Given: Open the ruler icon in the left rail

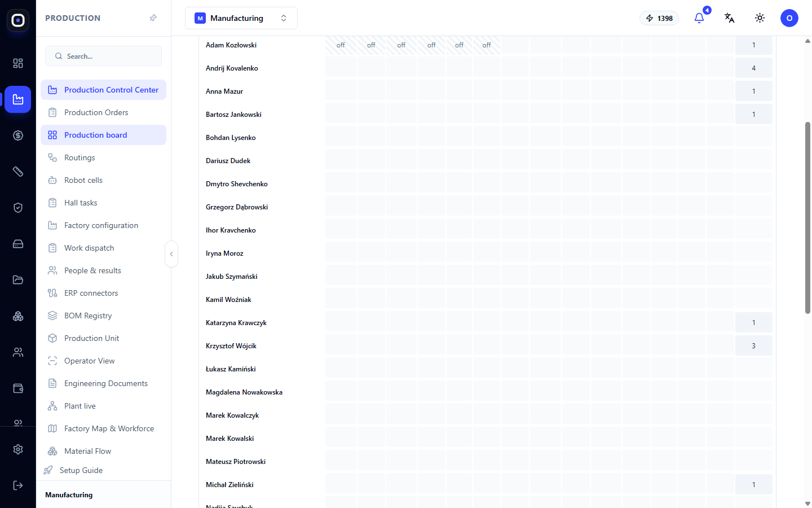Looking at the screenshot, I should [x=18, y=172].
